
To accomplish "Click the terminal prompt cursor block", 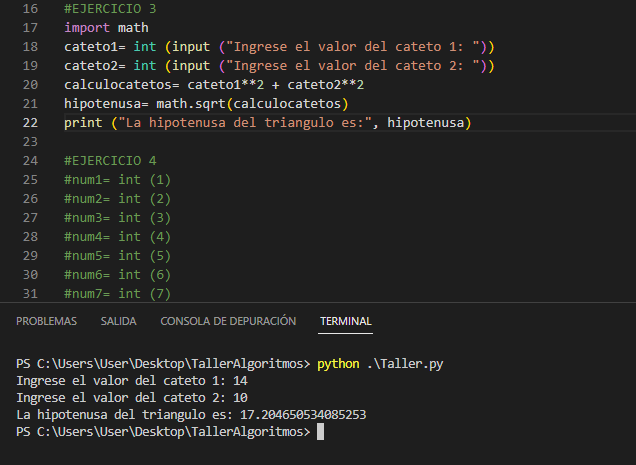I will point(320,431).
